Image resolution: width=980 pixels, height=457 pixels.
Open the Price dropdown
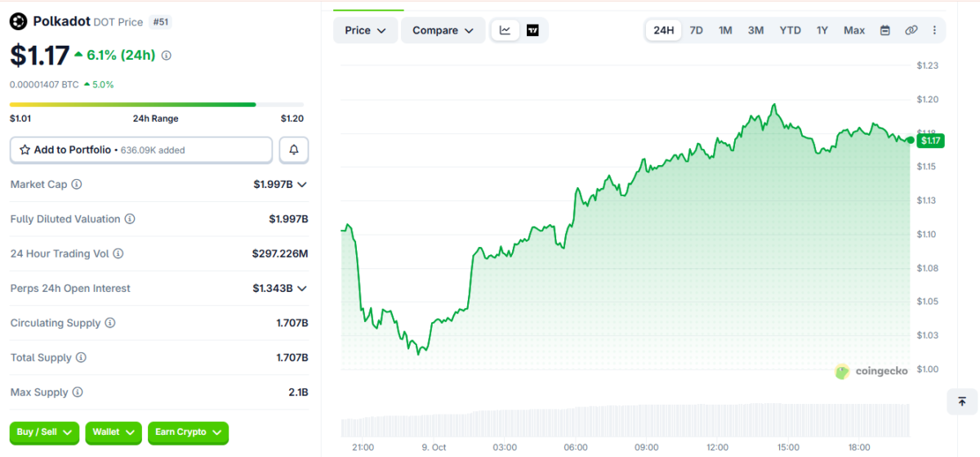click(365, 30)
